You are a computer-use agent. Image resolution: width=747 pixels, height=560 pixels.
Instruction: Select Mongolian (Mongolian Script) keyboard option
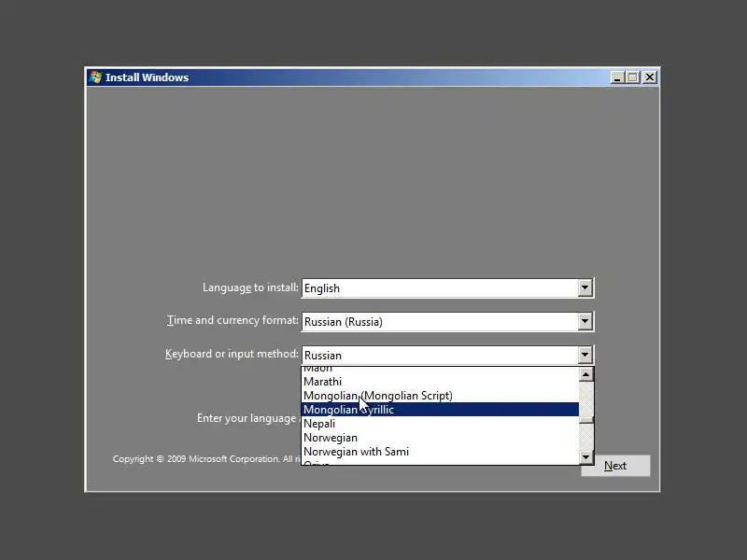(x=440, y=395)
